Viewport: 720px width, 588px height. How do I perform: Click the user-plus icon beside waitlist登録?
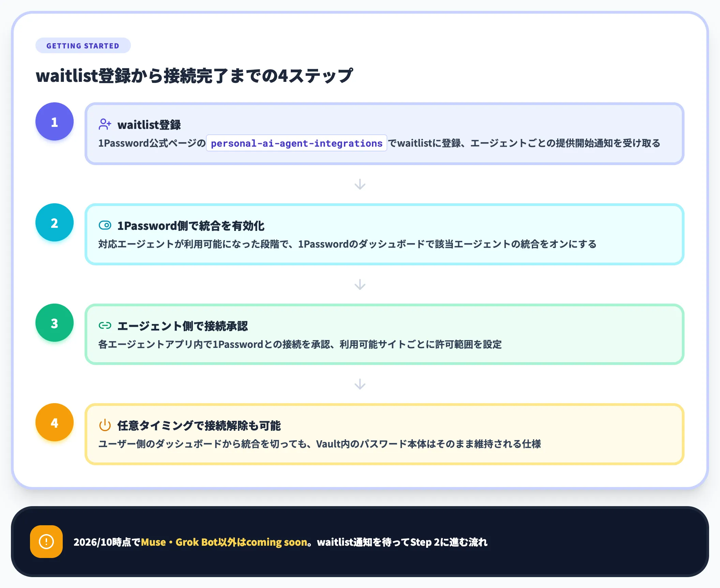pos(105,124)
